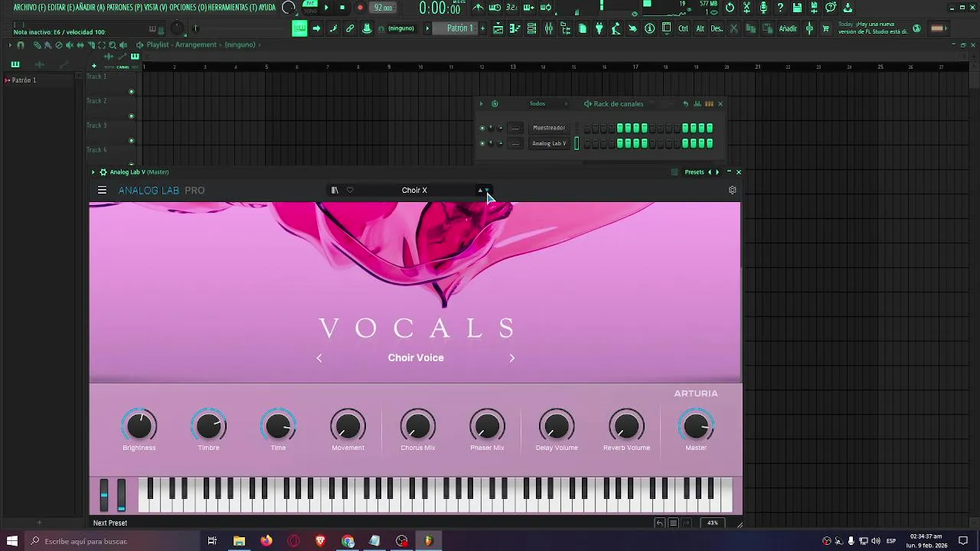This screenshot has width=980, height=551.
Task: Click the Analog Lab V channel selector LED
Action: click(577, 143)
